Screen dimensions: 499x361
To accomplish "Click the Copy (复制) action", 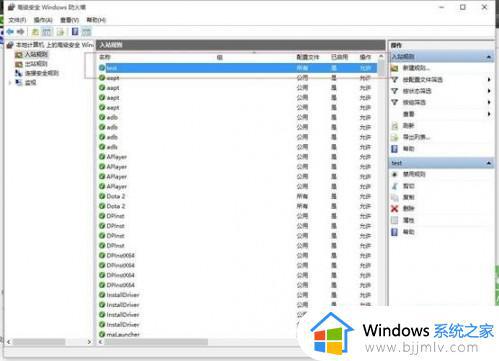I will (x=408, y=197).
